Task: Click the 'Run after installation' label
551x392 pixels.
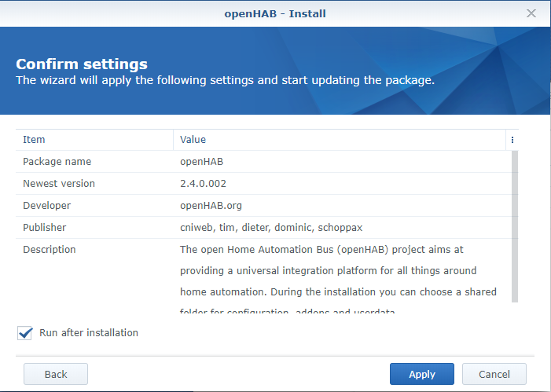Action: click(89, 332)
